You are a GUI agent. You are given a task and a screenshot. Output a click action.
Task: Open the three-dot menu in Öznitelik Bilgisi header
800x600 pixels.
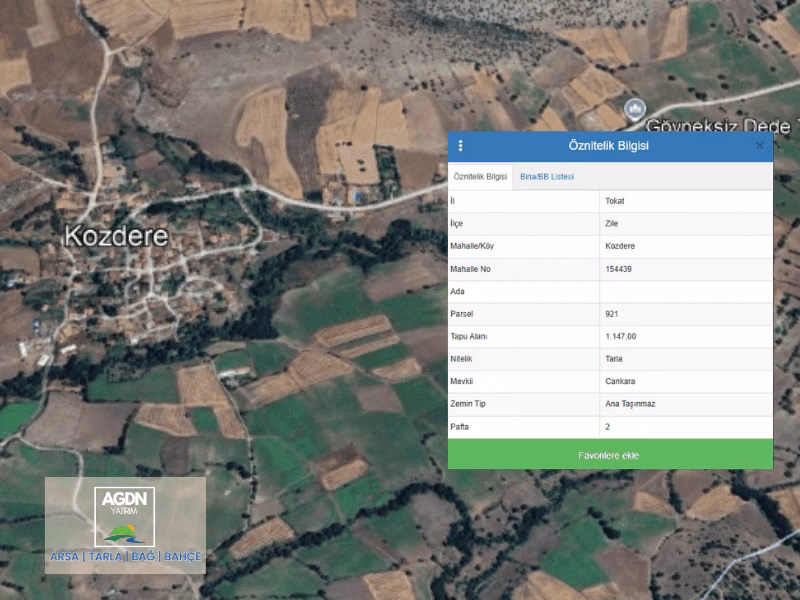(460, 146)
